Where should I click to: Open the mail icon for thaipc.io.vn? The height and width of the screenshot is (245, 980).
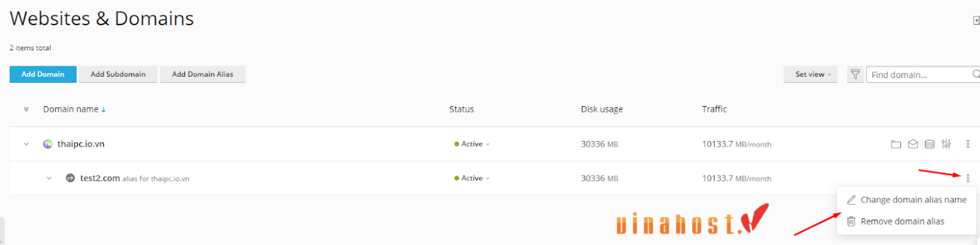pyautogui.click(x=913, y=144)
